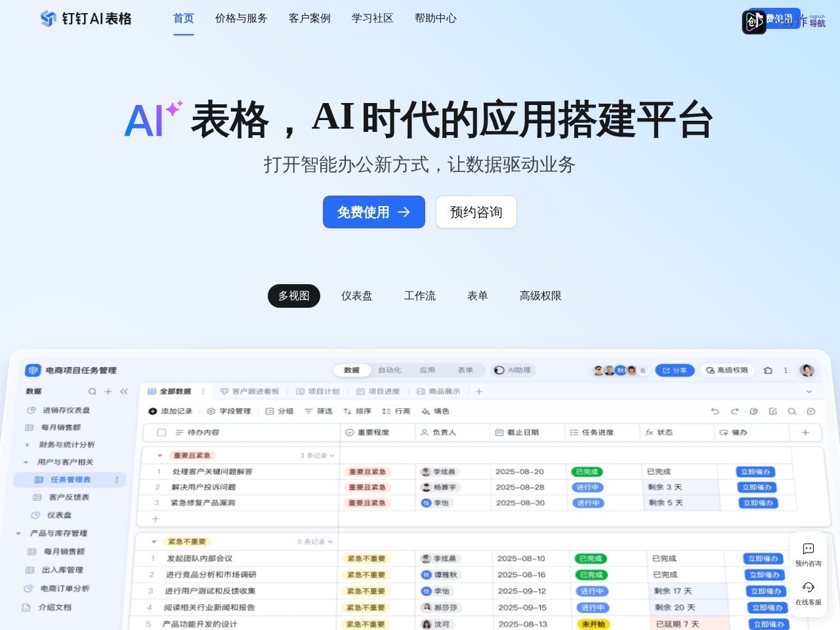Open the AI助理 assistant
The image size is (840, 630).
click(513, 370)
